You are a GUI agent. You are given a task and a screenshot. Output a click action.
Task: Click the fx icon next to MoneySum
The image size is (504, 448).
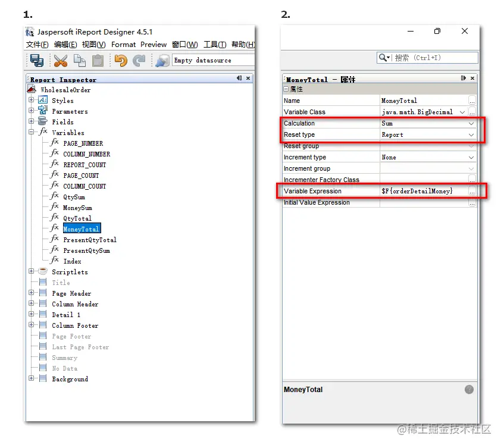[x=55, y=206]
